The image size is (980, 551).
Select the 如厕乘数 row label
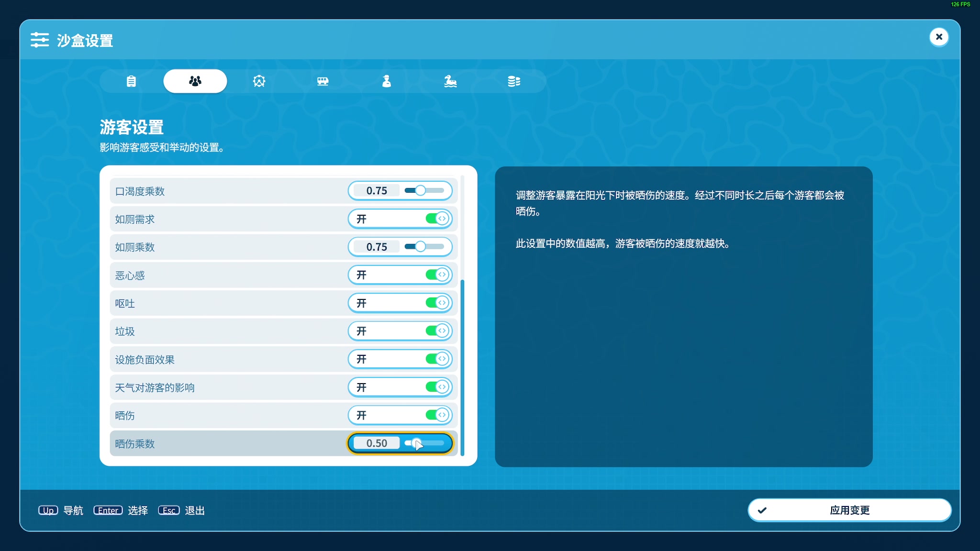(135, 247)
